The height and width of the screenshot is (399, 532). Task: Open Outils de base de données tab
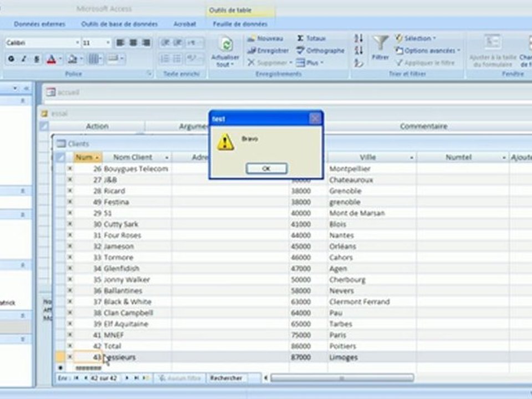(120, 24)
